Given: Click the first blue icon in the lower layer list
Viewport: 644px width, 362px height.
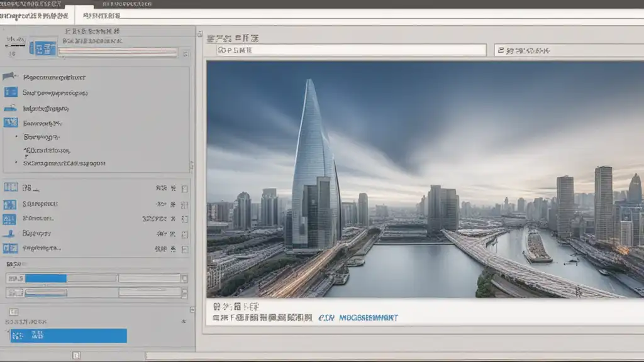Looking at the screenshot, I should pos(10,187).
